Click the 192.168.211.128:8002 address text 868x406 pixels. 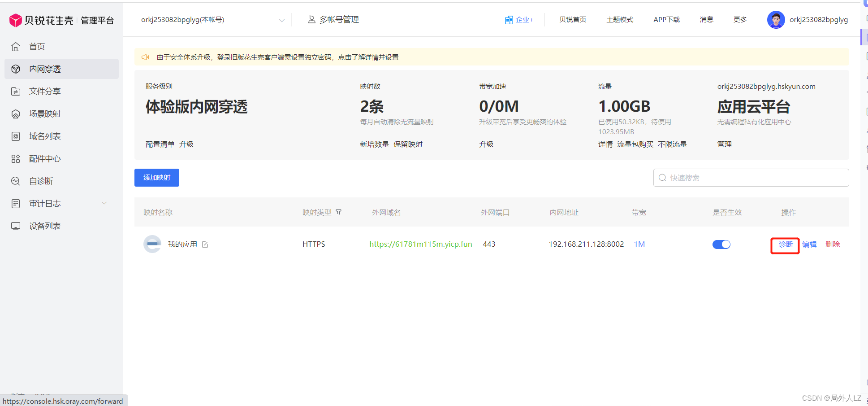click(x=586, y=244)
